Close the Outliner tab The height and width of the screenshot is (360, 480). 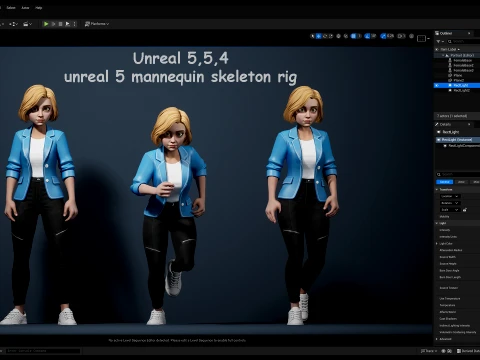click(469, 33)
